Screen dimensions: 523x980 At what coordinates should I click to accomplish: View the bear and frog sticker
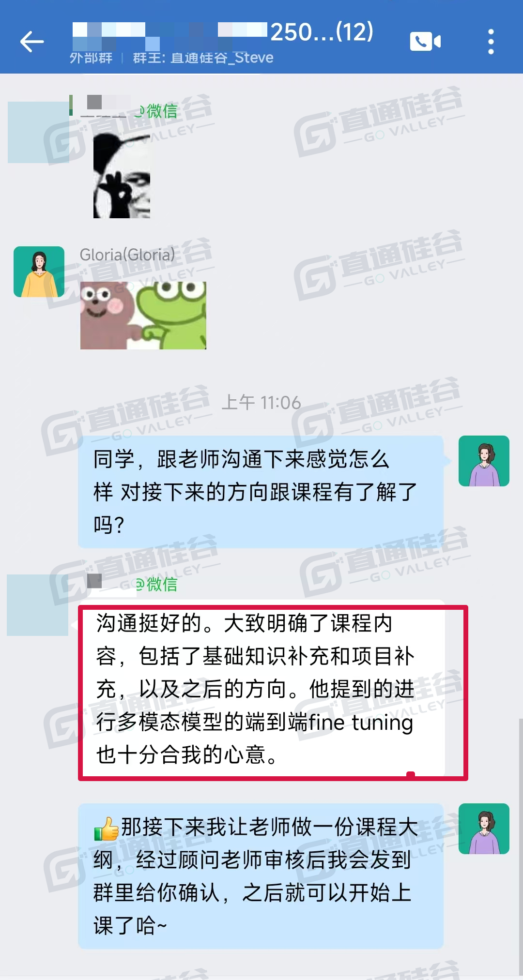pyautogui.click(x=143, y=316)
